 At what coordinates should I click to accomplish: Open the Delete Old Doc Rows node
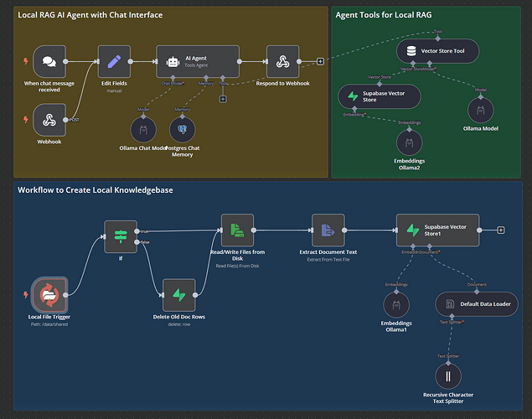178,295
